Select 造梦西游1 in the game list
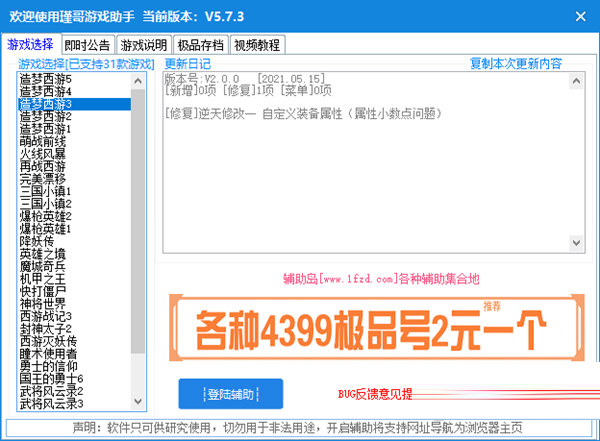The width and height of the screenshot is (600, 441). tap(75, 129)
